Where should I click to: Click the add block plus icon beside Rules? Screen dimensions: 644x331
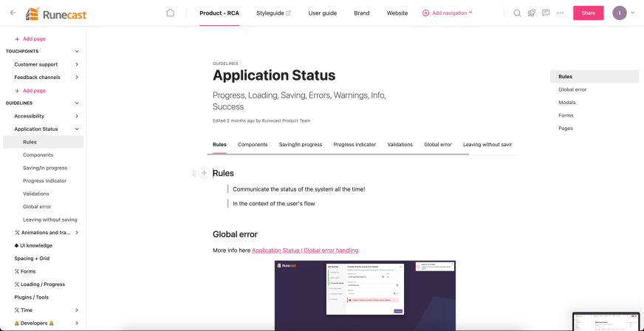pyautogui.click(x=205, y=173)
